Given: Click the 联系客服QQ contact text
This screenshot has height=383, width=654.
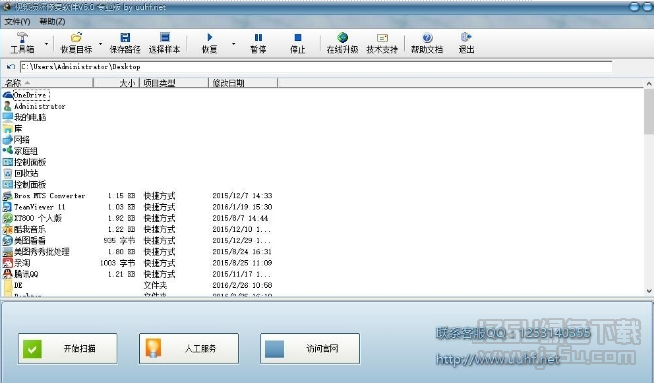Looking at the screenshot, I should [x=513, y=333].
